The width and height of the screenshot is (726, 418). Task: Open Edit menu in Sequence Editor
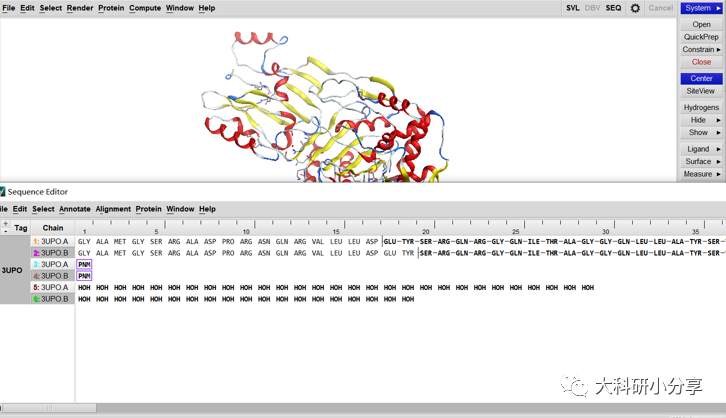19,209
